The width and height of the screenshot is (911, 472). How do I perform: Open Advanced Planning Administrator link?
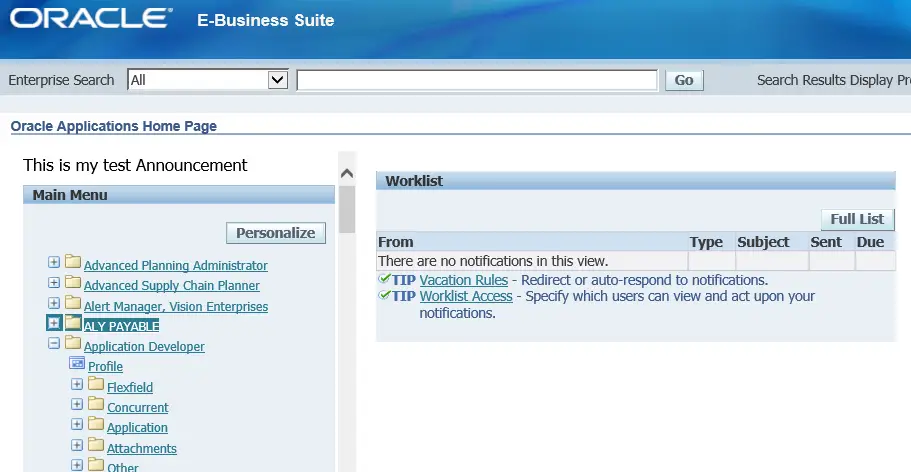[x=175, y=266]
